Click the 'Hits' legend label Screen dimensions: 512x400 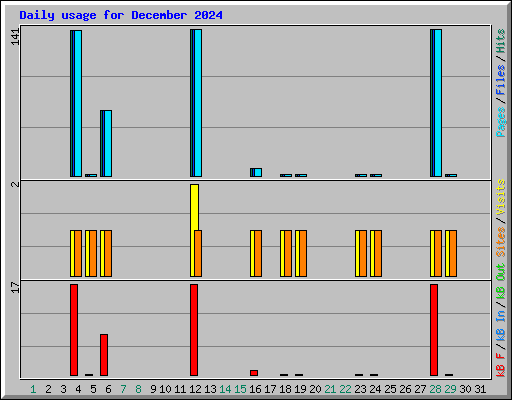coord(501,41)
